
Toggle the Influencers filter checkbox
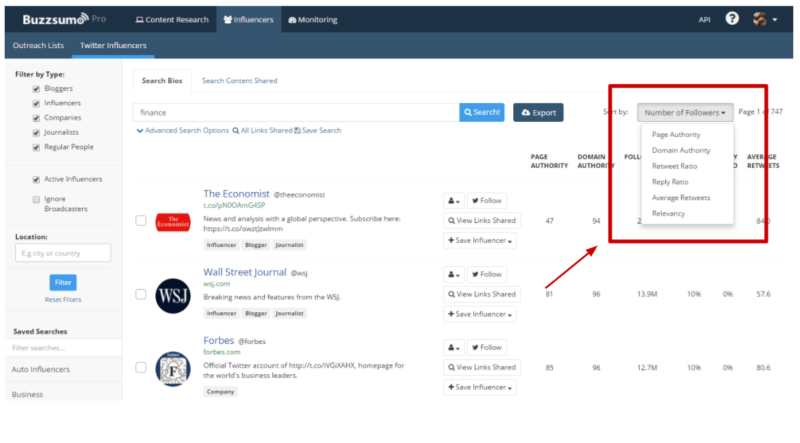pyautogui.click(x=36, y=104)
